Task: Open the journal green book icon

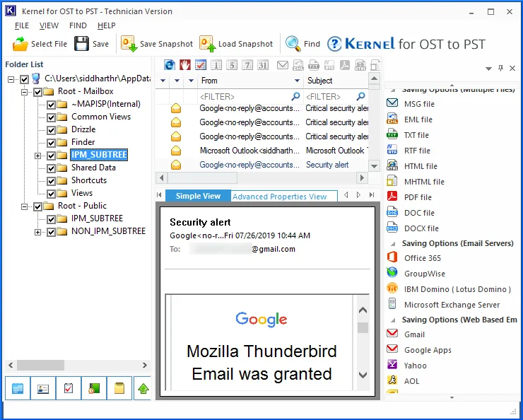Action: [95, 388]
